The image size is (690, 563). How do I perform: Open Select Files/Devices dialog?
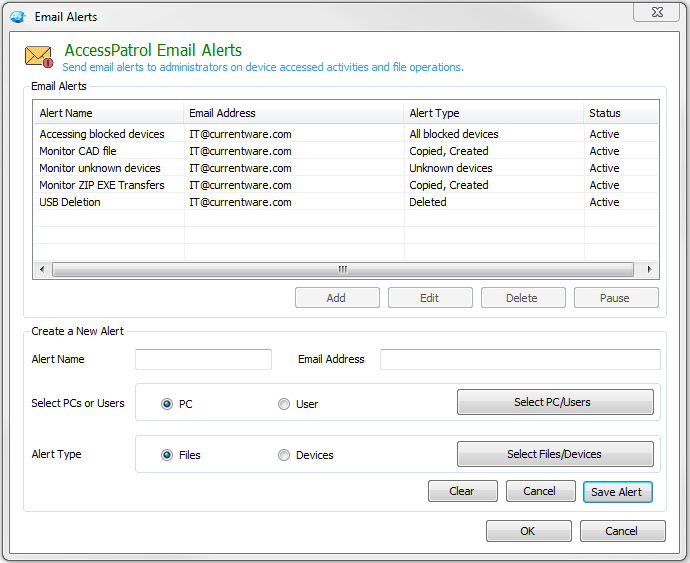click(555, 454)
